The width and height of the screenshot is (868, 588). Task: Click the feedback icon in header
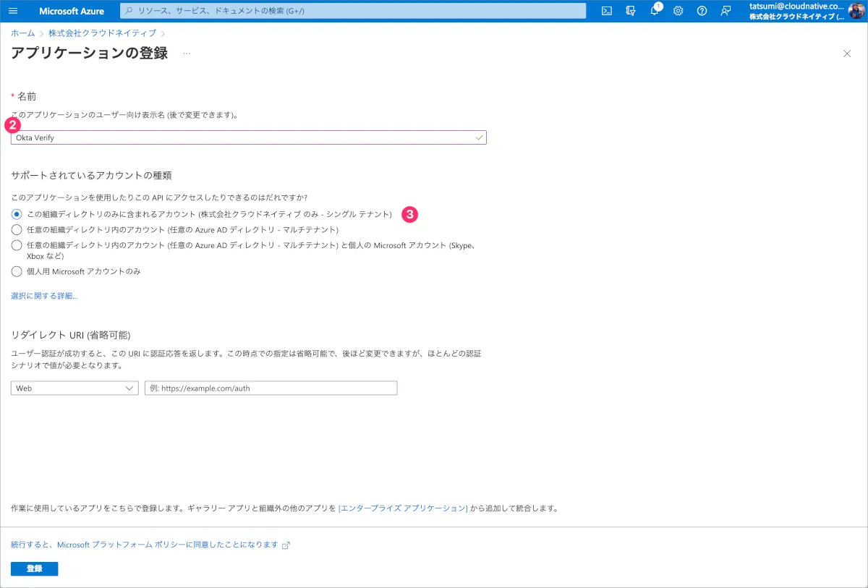click(726, 11)
